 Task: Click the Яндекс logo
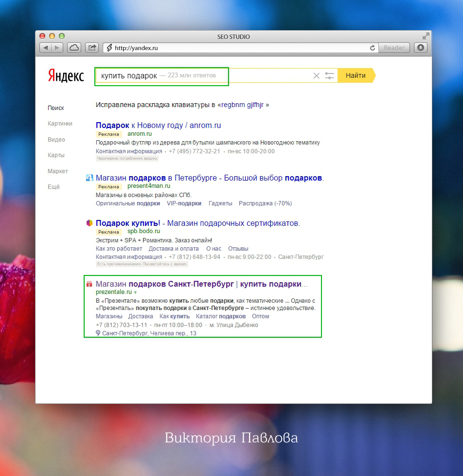point(66,75)
